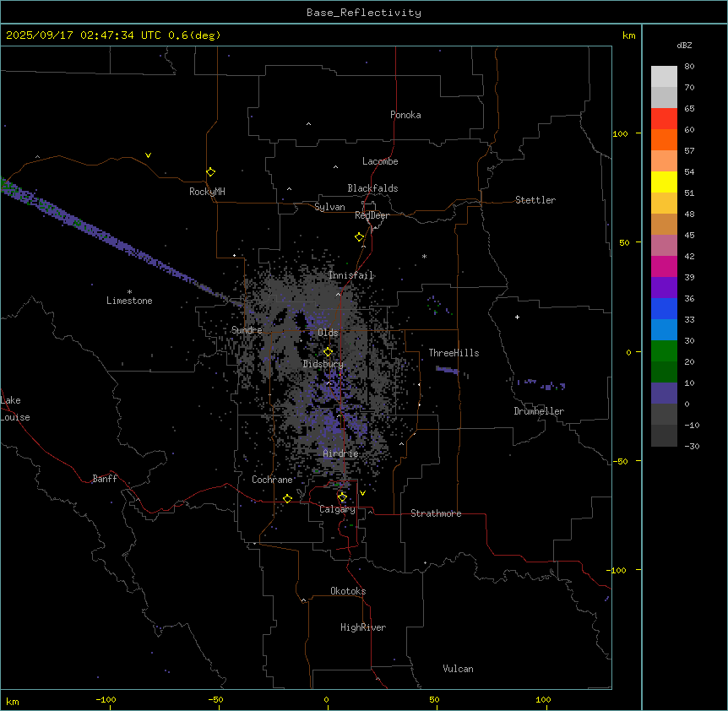This screenshot has width=728, height=711.
Task: Click the yellow diamond marker above Calgary
Action: coord(342,497)
